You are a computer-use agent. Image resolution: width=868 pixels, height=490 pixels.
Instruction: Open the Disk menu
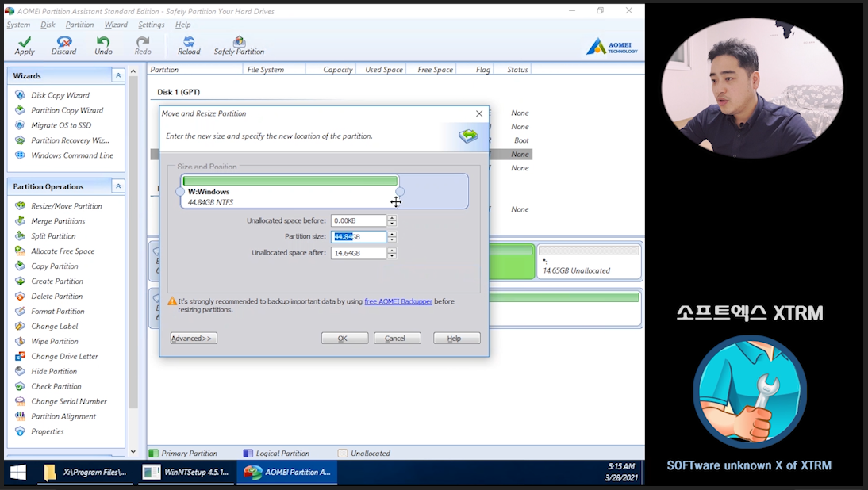[48, 25]
